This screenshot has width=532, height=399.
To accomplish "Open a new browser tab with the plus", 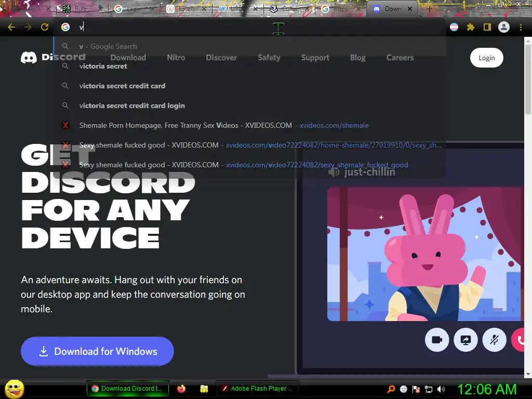I will click(429, 9).
